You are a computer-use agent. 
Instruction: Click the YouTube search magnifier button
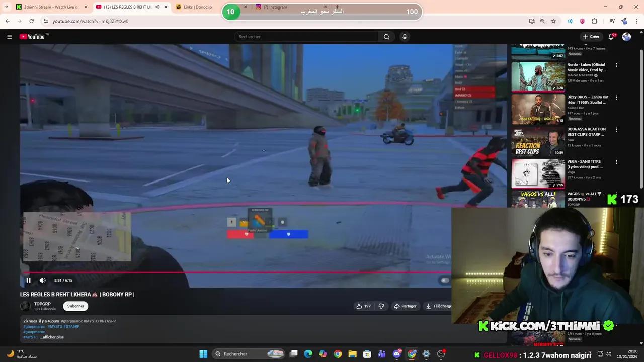(x=386, y=36)
